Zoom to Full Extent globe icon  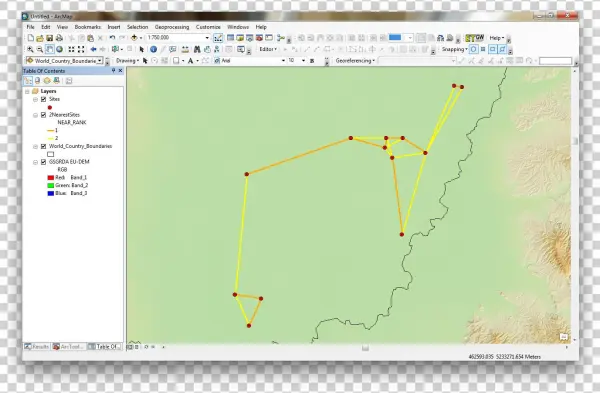[59, 49]
